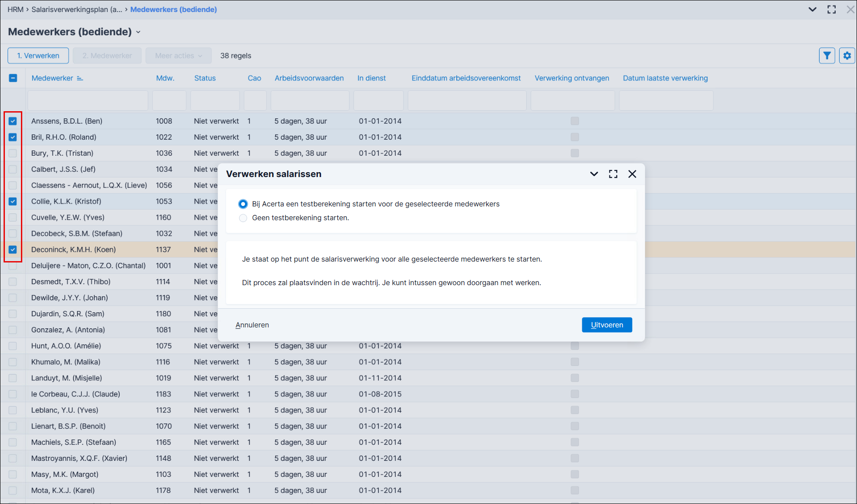857x504 pixels.
Task: Expand the Medewerkers (bediende) title dropdown
Action: coord(138,32)
